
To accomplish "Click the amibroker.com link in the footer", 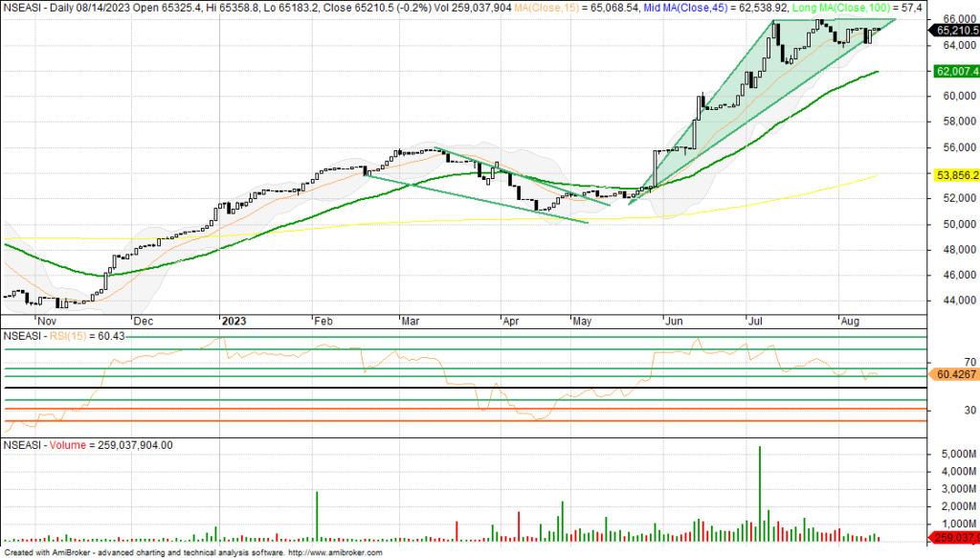I will tap(340, 553).
